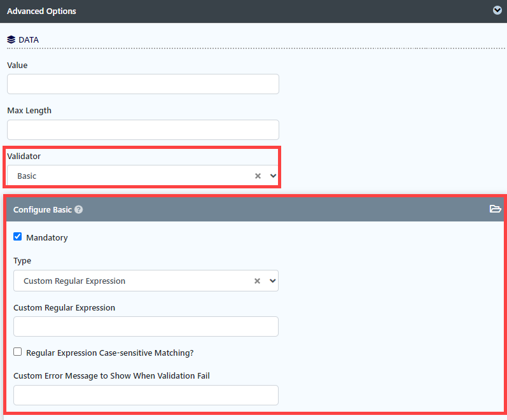Focus the Value text field

coord(143,84)
